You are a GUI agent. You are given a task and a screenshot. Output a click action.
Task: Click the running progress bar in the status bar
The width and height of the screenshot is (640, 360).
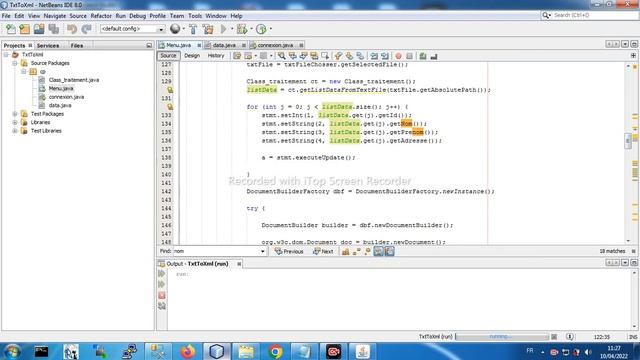[x=502, y=337]
